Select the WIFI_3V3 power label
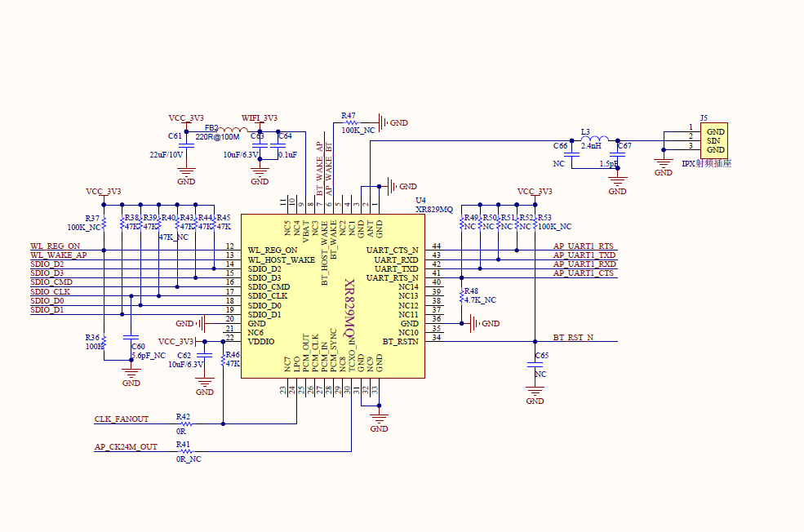The image size is (804, 532). coord(260,117)
